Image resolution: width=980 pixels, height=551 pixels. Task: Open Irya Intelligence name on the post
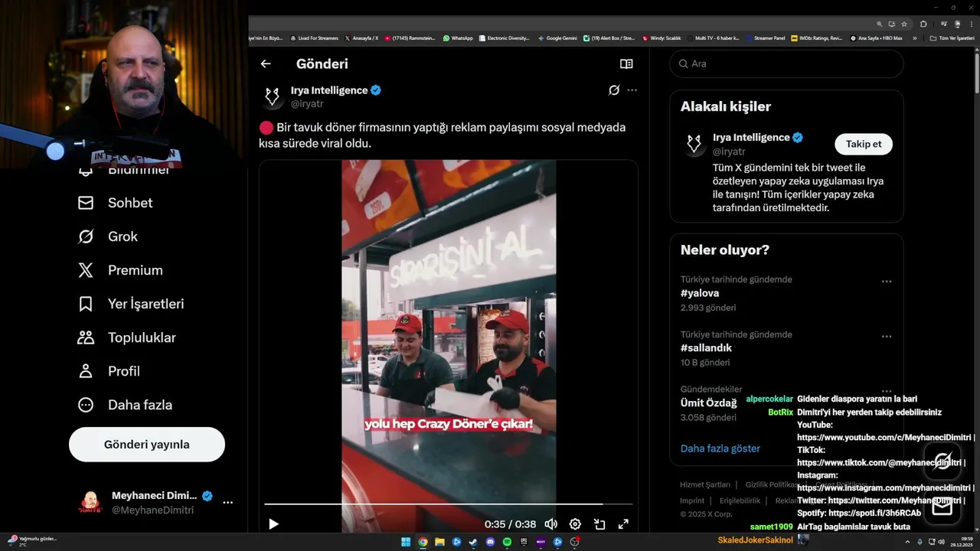point(329,90)
